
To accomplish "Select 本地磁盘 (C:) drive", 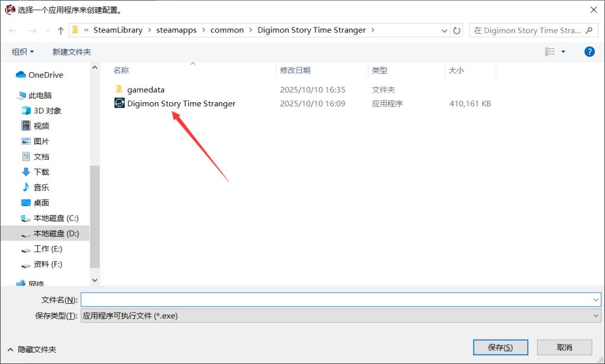I will coord(56,218).
